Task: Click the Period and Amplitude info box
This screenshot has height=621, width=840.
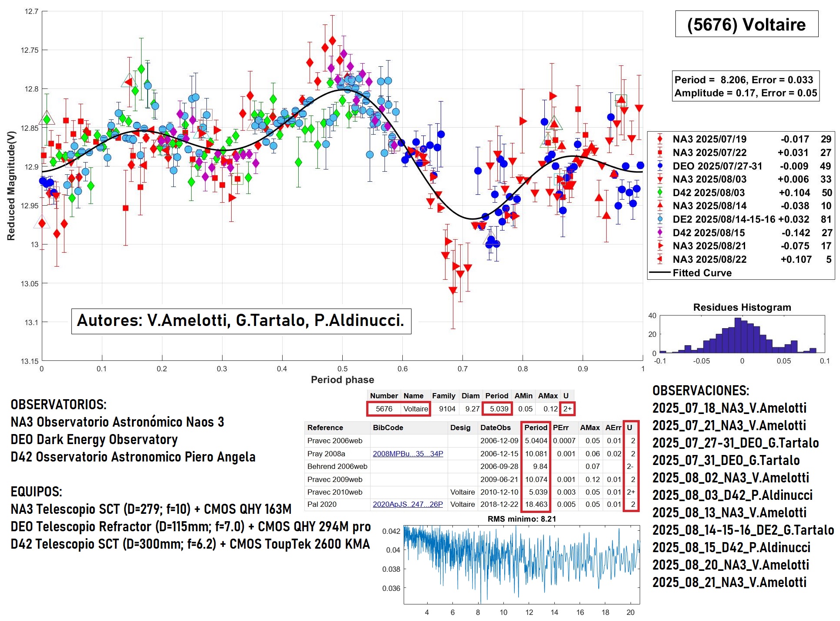Action: 745,86
